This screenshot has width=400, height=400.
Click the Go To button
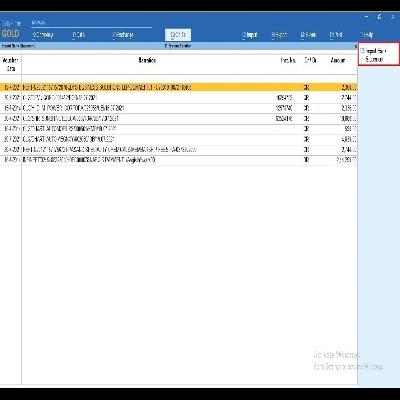click(178, 35)
